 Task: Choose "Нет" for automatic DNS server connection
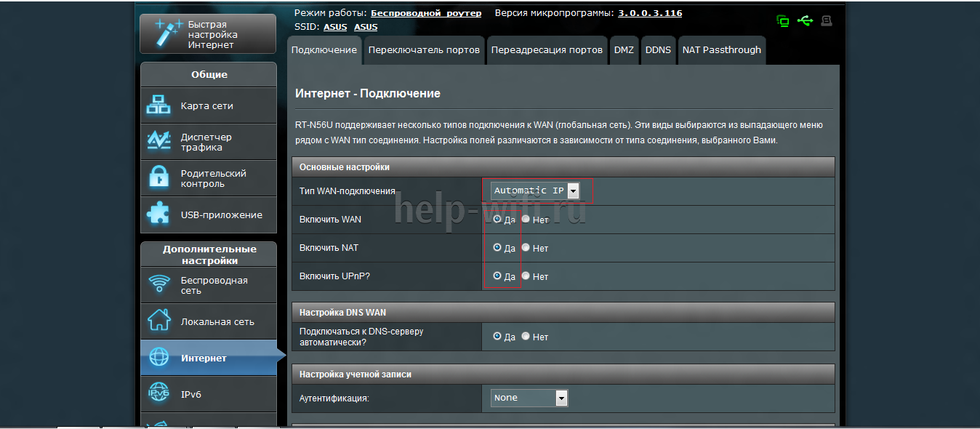click(x=526, y=337)
